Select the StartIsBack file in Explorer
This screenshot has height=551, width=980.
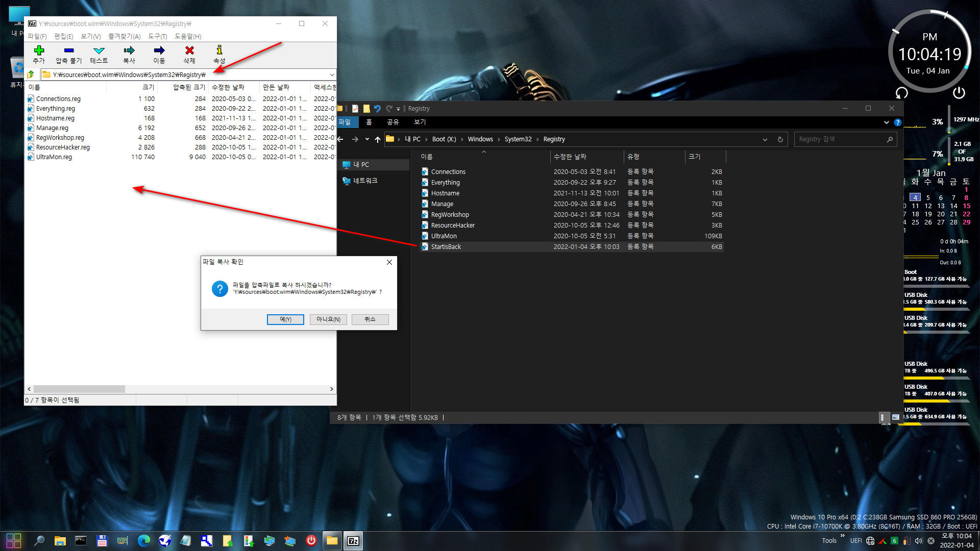(572, 247)
